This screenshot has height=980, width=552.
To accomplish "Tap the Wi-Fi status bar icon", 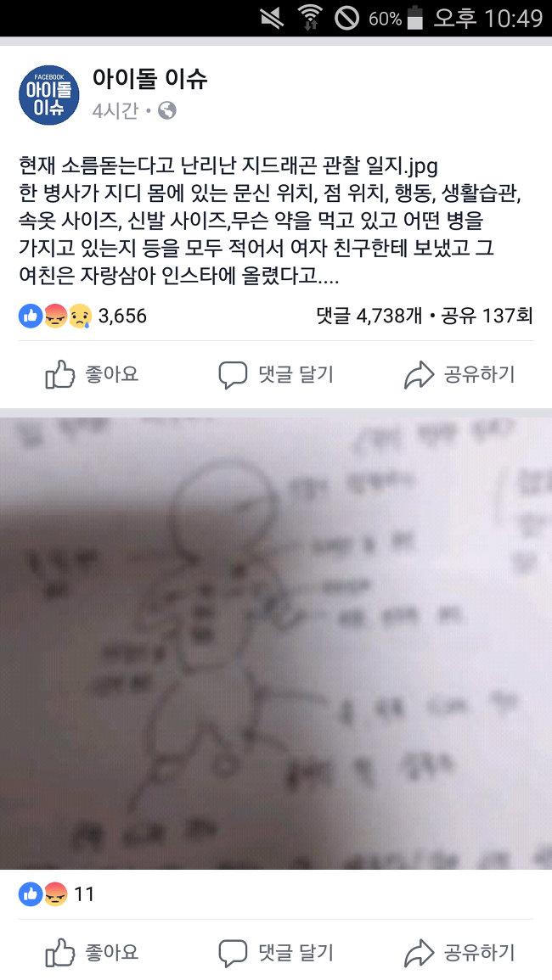I will pos(310,18).
